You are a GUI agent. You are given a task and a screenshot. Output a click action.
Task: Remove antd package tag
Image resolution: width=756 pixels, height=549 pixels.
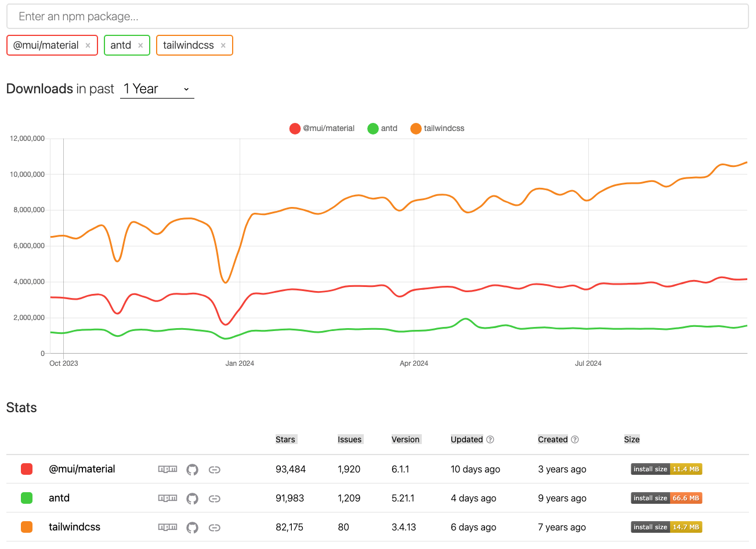pyautogui.click(x=140, y=45)
